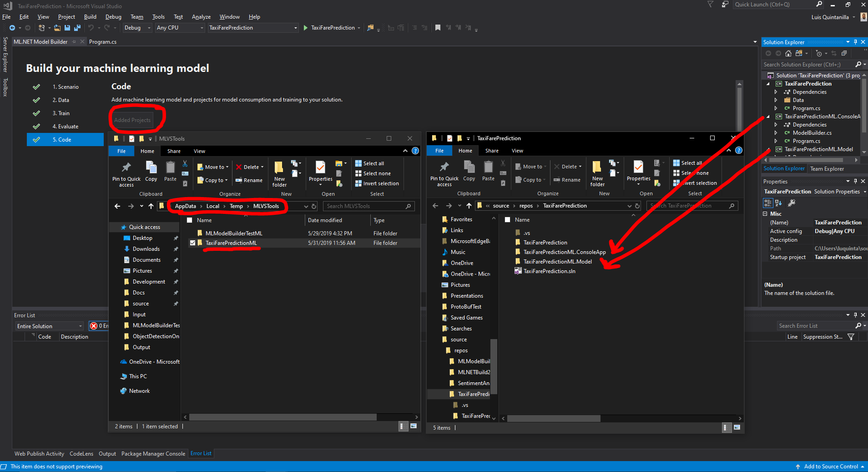Switch MLVSTools to large icons view

click(414, 426)
